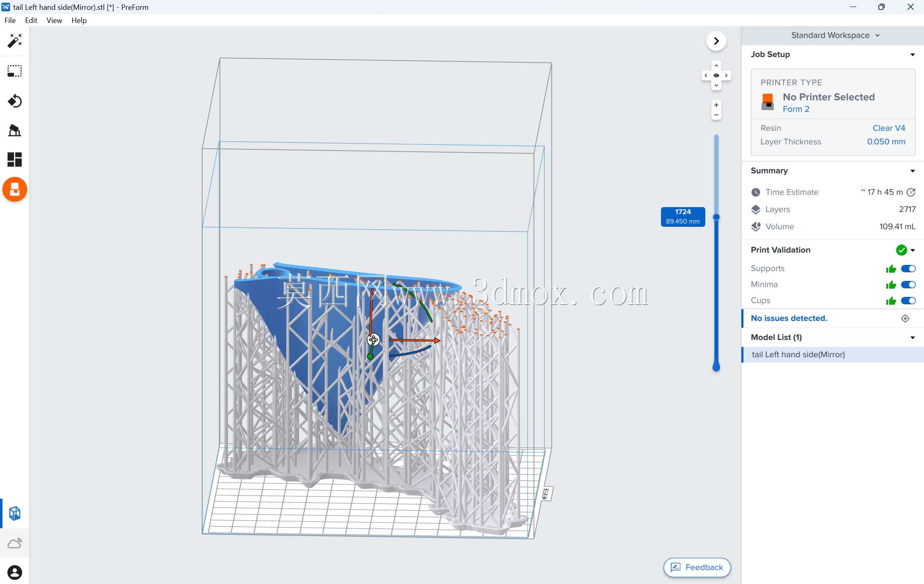Toggle the Cups validation switch
This screenshot has width=924, height=584.
coord(908,301)
